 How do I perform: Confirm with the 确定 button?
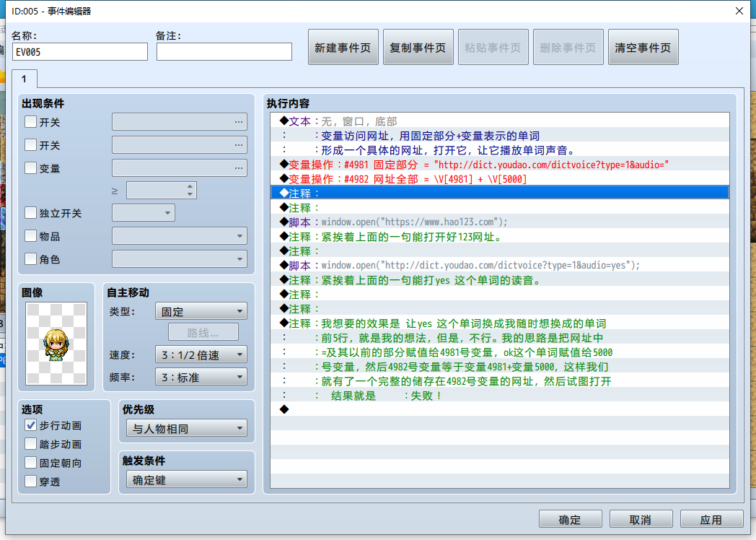click(570, 519)
